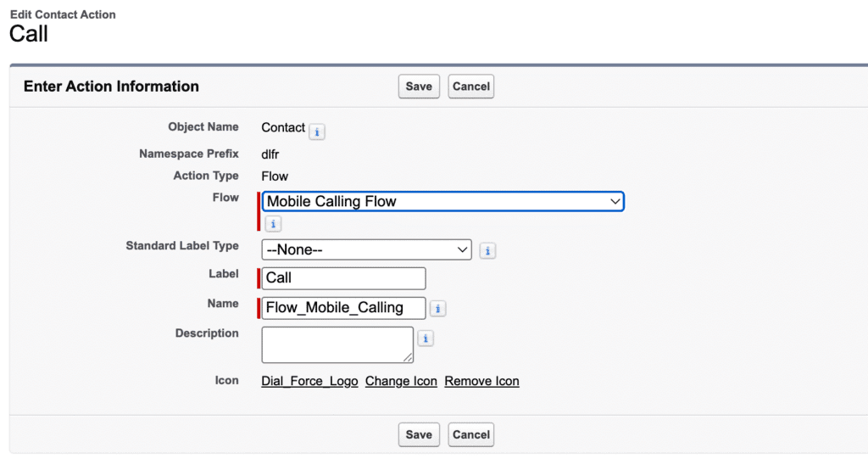Click the Change Icon link
Image resolution: width=868 pixels, height=470 pixels.
pyautogui.click(x=401, y=382)
